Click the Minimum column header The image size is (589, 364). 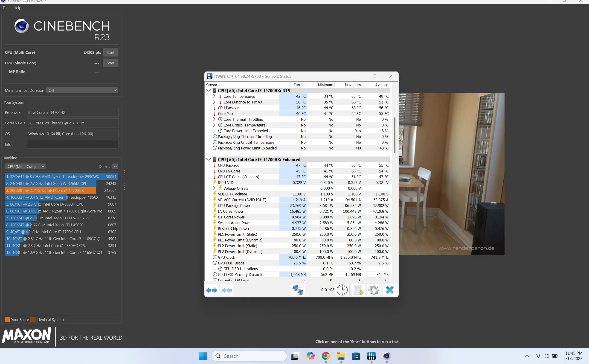pos(321,85)
